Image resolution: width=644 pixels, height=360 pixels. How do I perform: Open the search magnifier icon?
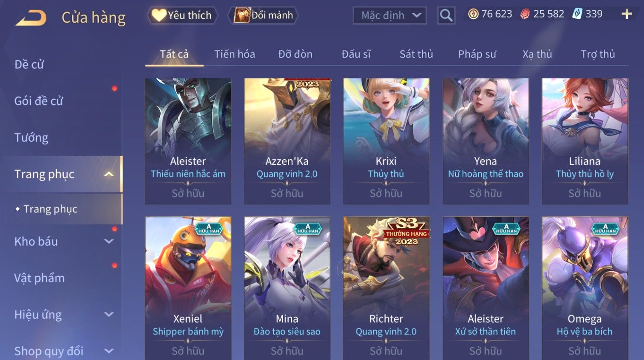tap(446, 15)
